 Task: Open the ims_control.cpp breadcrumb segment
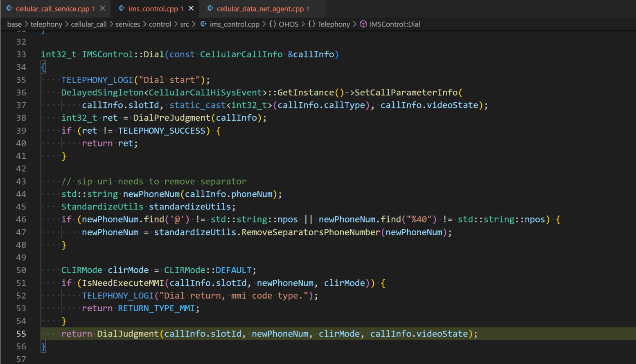click(x=235, y=24)
